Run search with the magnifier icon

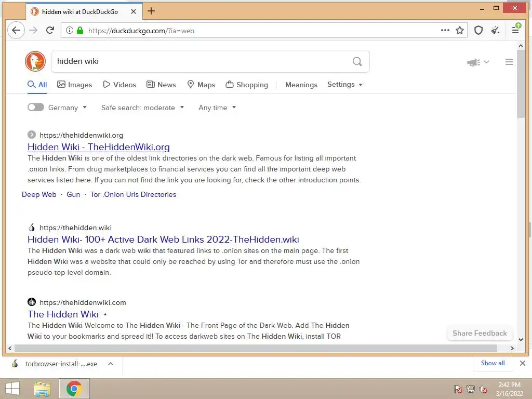357,61
